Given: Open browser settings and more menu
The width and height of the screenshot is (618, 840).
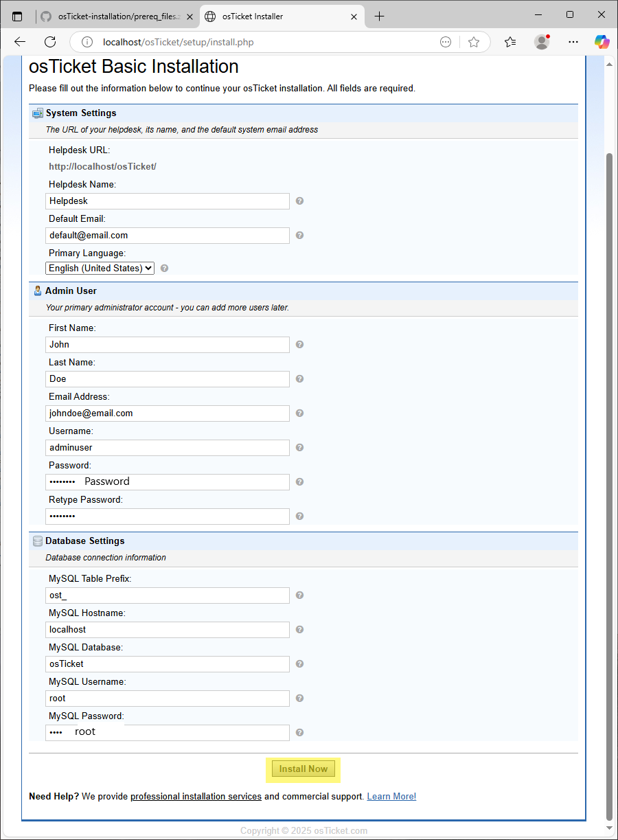Looking at the screenshot, I should click(x=573, y=42).
